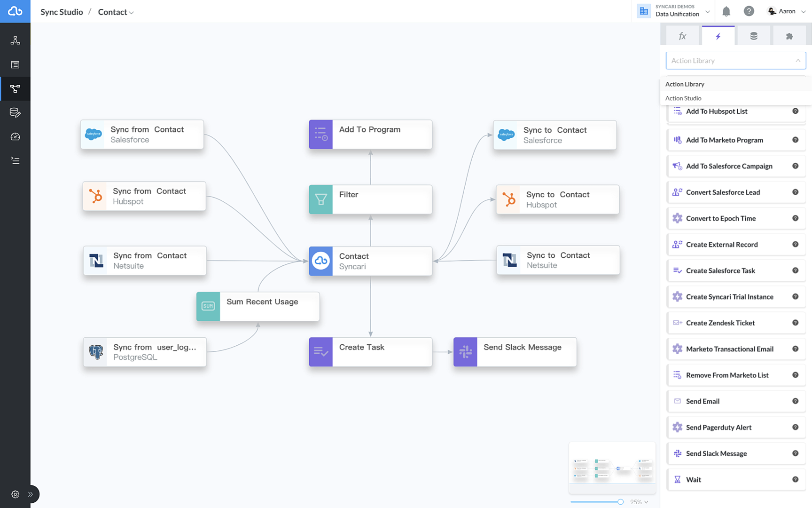Open the Action Library combo box

click(736, 61)
